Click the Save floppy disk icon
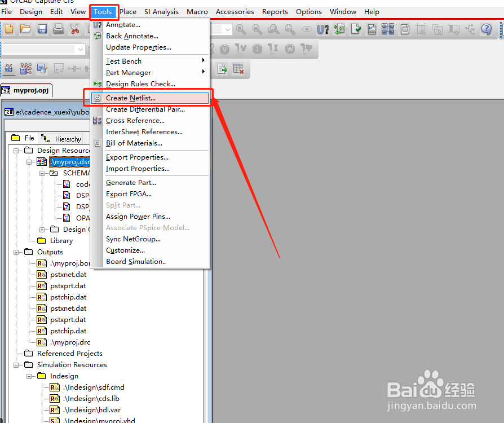This screenshot has width=504, height=423. click(x=42, y=29)
